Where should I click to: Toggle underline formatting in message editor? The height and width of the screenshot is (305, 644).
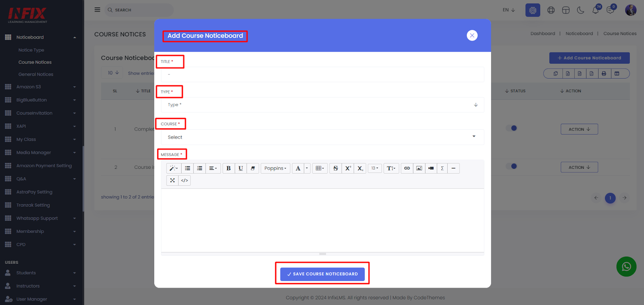[x=241, y=168]
